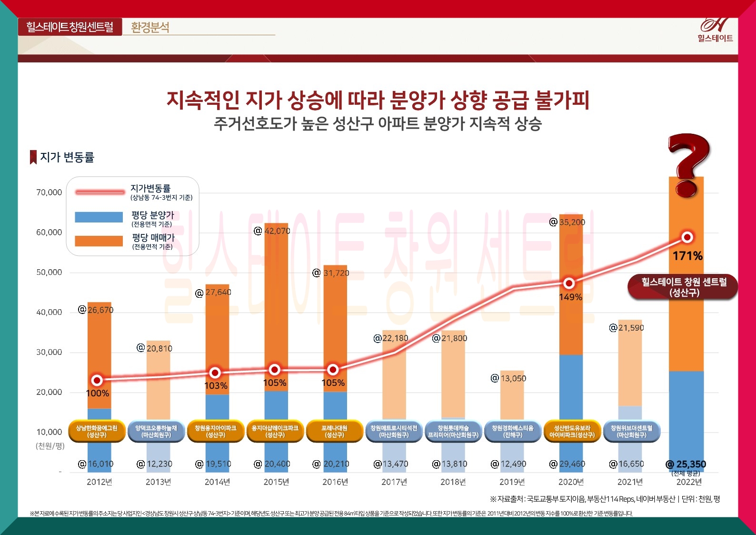Screen dimensions: 756x535
Task: Click the blue 평당 분양가 legend swatch
Action: (99, 217)
